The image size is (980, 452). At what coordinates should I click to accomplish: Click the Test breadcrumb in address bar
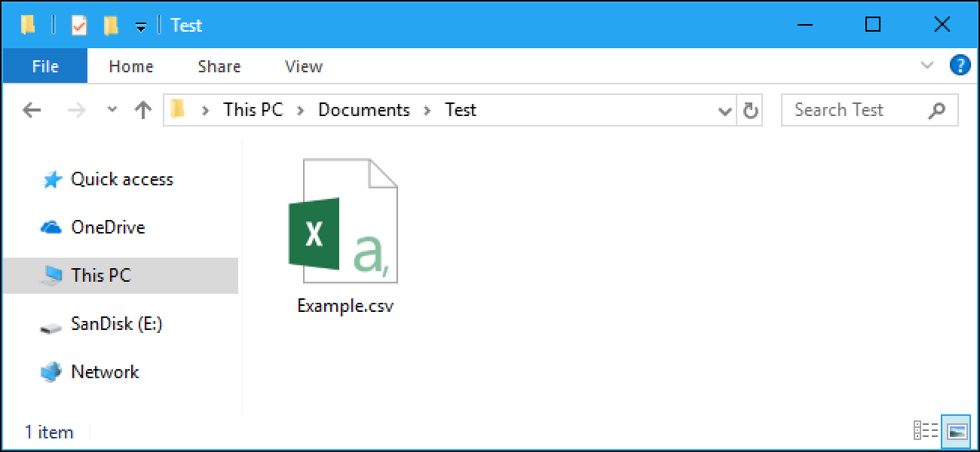pyautogui.click(x=461, y=110)
